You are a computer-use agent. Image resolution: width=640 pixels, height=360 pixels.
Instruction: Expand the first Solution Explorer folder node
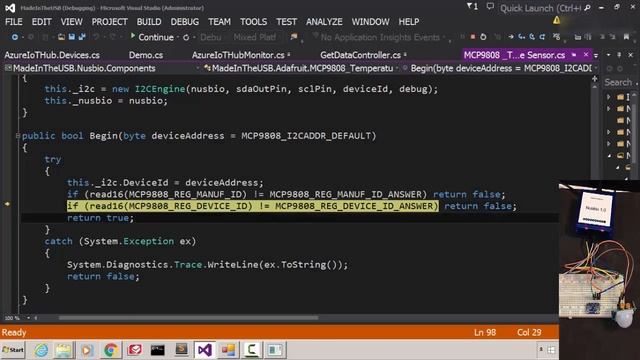(x=609, y=97)
